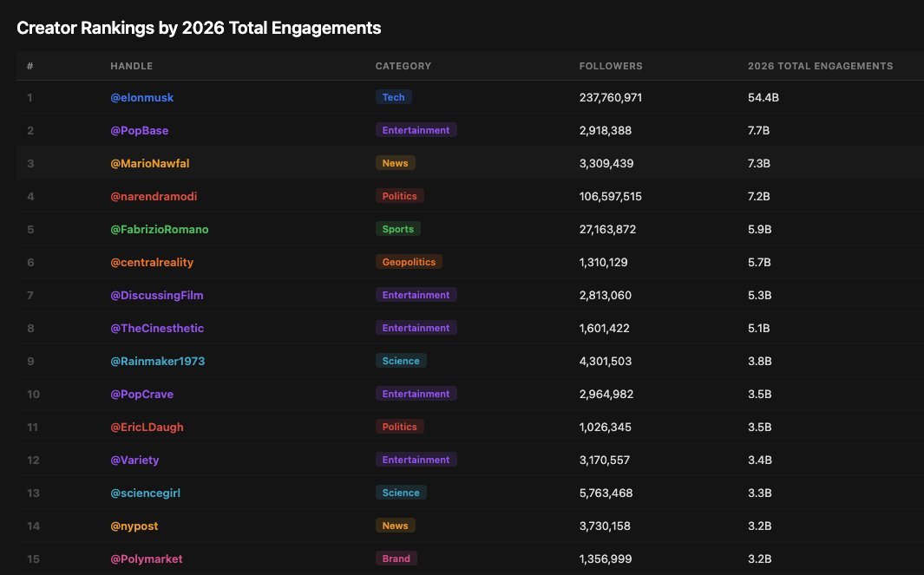This screenshot has width=924, height=575.
Task: Select follower count 3,730,158
Action: pyautogui.click(x=605, y=526)
